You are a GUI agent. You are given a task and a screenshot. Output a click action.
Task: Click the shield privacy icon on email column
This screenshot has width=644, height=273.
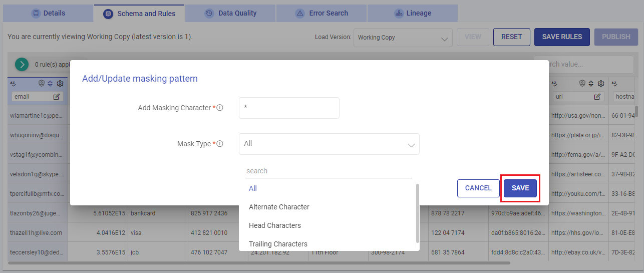[42, 83]
